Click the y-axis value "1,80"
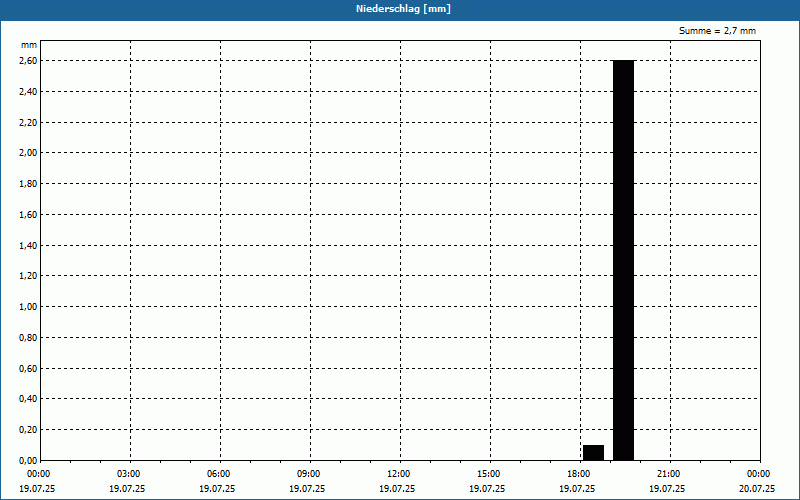This screenshot has height=500, width=800. click(28, 184)
